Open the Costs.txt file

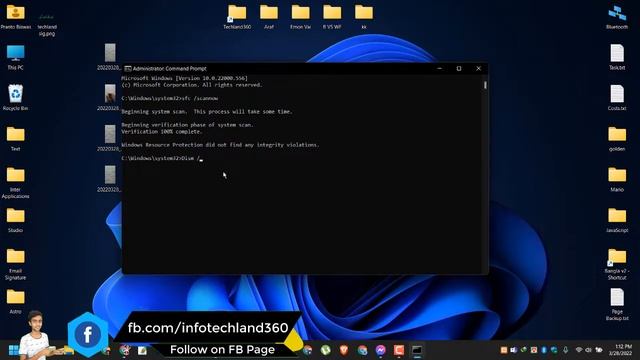point(617,98)
